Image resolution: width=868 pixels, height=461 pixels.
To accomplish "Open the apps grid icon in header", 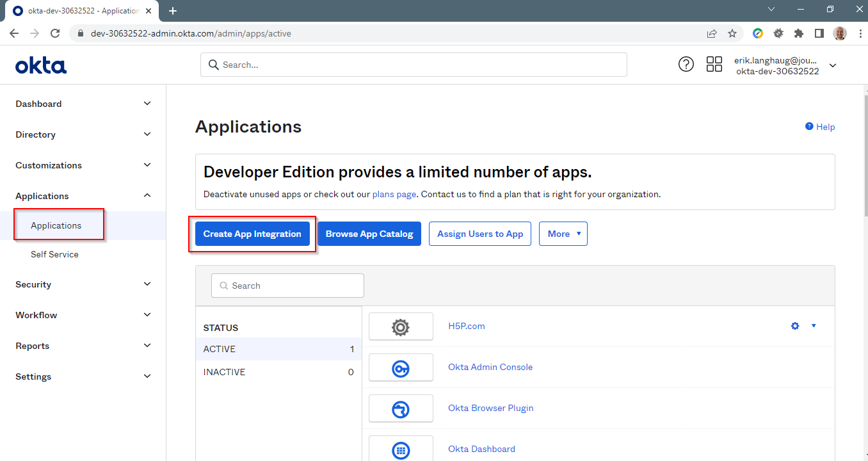I will tap(714, 64).
